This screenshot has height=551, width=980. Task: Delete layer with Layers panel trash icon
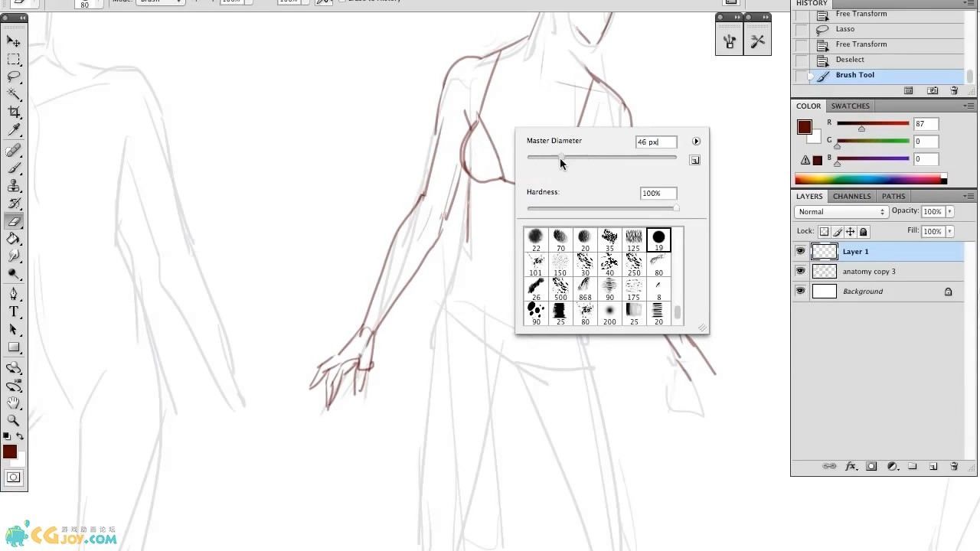(x=954, y=466)
